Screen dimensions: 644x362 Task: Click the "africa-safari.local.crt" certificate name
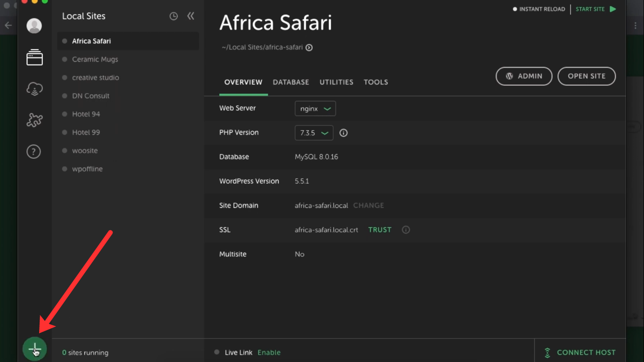pyautogui.click(x=326, y=230)
